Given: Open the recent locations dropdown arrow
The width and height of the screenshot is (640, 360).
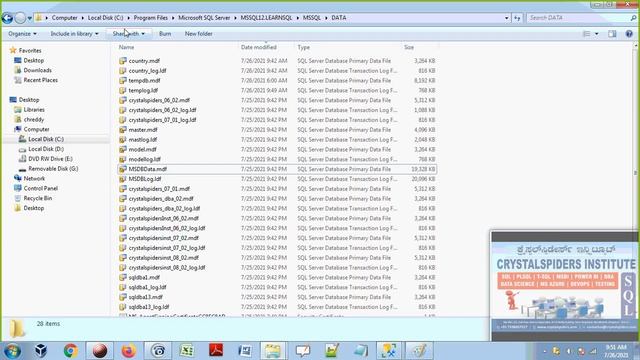Looking at the screenshot, I should 29,18.
